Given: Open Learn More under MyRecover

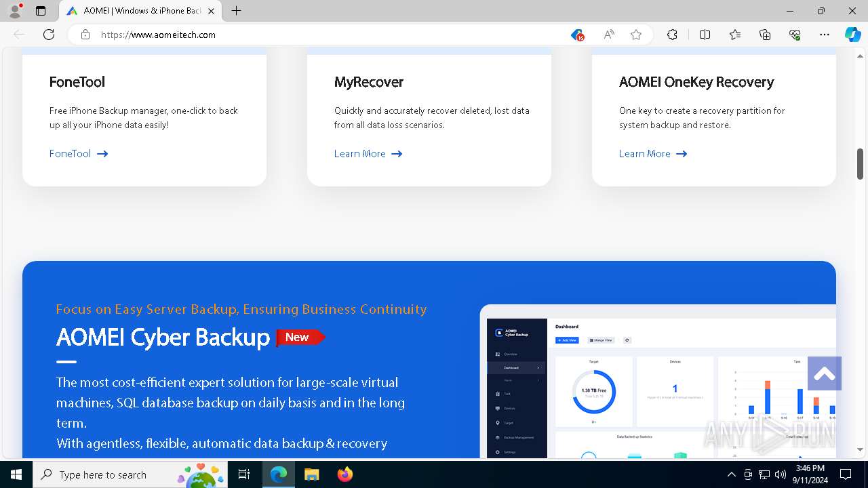Looking at the screenshot, I should click(x=368, y=154).
